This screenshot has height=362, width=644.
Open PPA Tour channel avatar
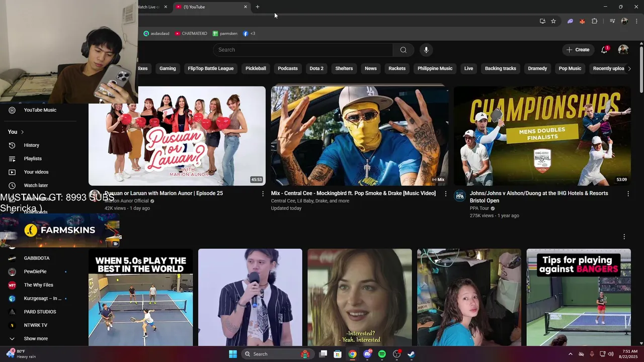(x=460, y=196)
